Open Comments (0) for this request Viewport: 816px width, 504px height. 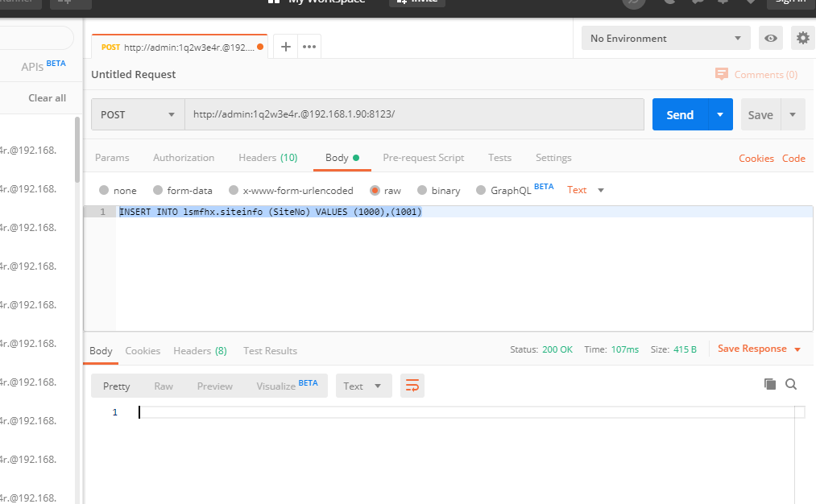pyautogui.click(x=756, y=74)
